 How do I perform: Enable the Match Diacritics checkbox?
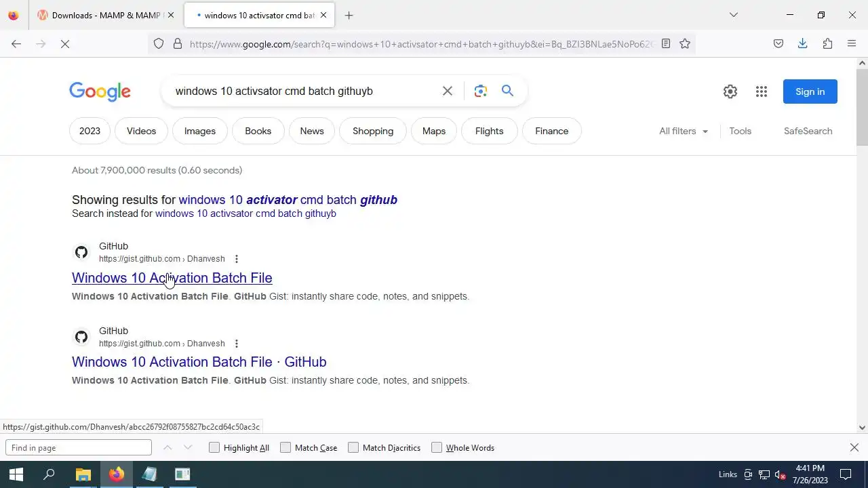pos(353,447)
